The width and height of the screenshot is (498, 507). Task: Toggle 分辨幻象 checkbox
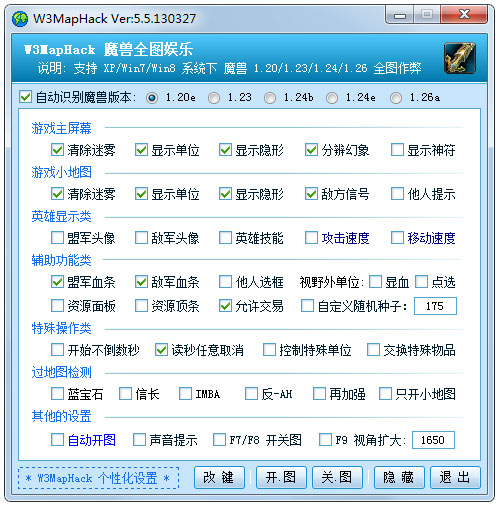[311, 150]
